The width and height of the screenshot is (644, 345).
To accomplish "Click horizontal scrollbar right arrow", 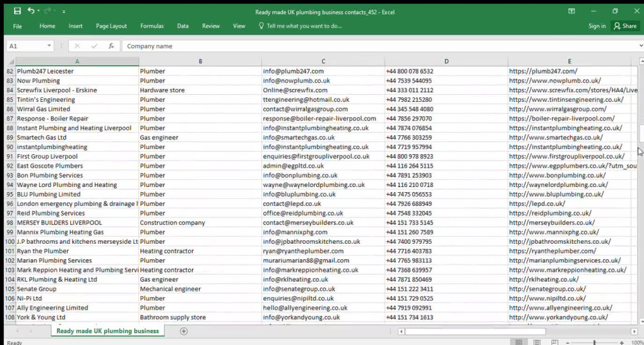I will [x=634, y=331].
